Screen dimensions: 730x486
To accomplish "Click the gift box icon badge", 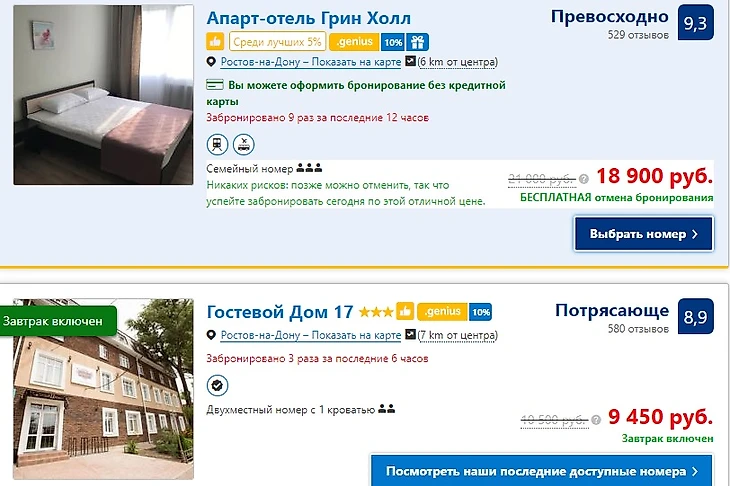I will coord(417,42).
